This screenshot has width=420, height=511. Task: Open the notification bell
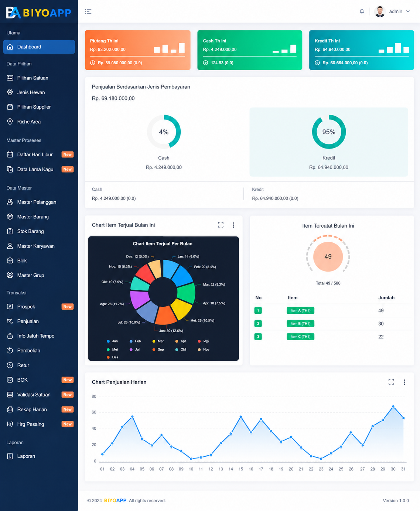[x=362, y=11]
